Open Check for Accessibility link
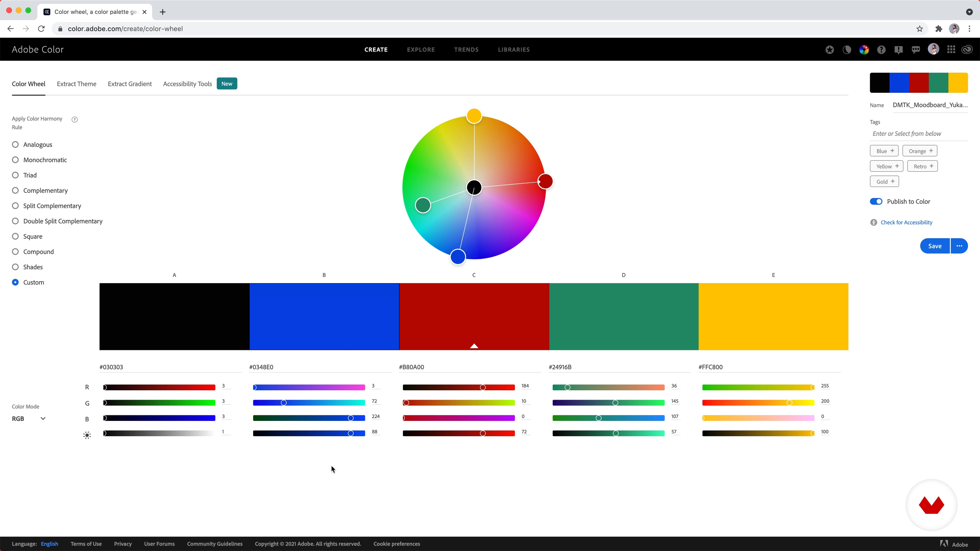Screen dimensions: 980x551 coord(906,222)
